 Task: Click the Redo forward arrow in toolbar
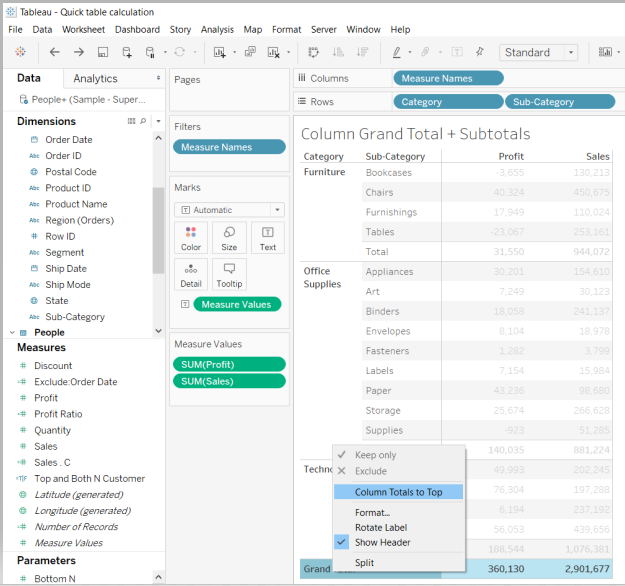pos(79,52)
